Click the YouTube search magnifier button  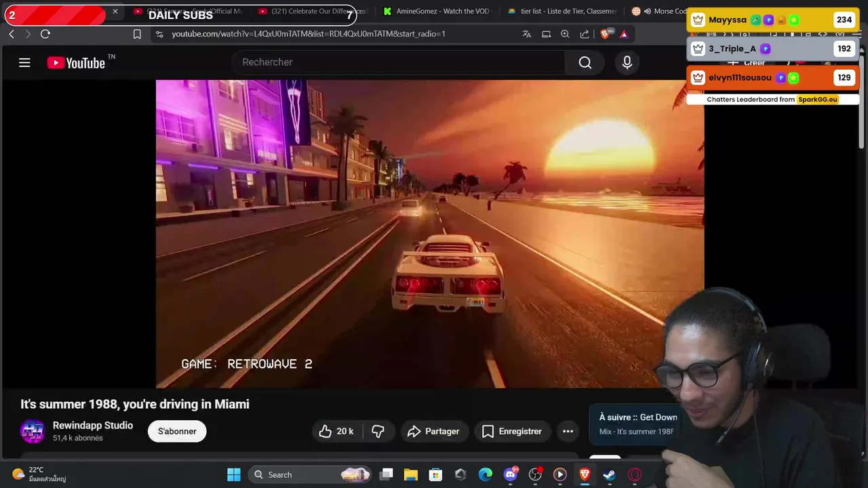point(585,62)
